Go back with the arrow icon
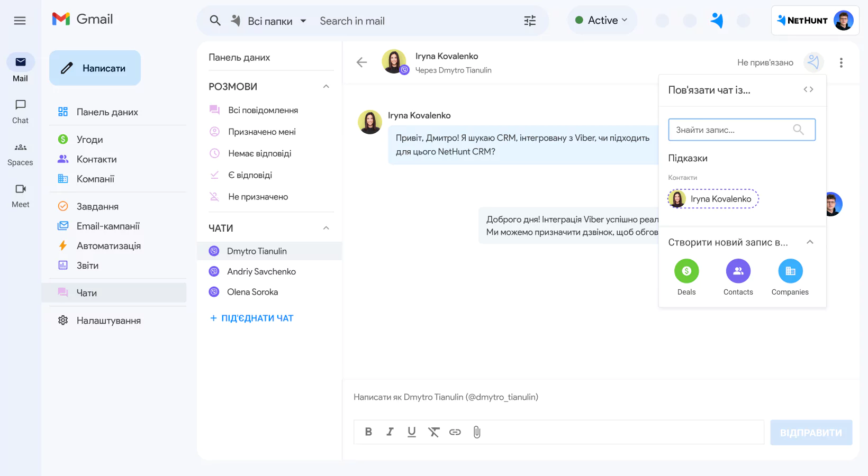This screenshot has width=868, height=476. point(361,62)
